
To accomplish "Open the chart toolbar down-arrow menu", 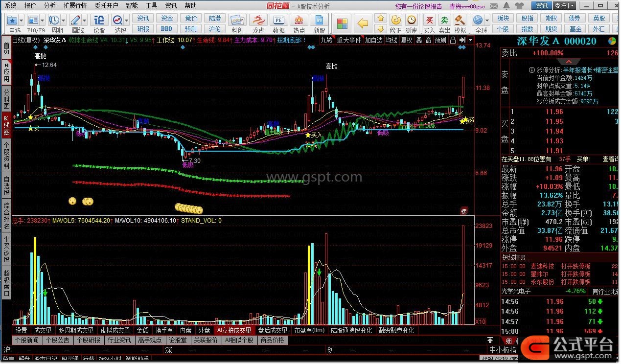I will [x=470, y=40].
